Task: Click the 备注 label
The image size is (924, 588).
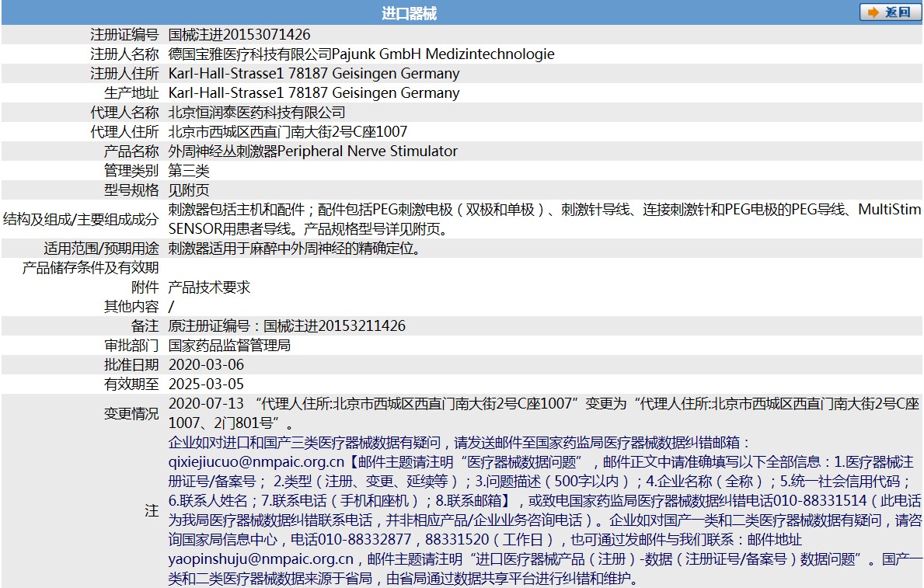Action: [x=145, y=325]
